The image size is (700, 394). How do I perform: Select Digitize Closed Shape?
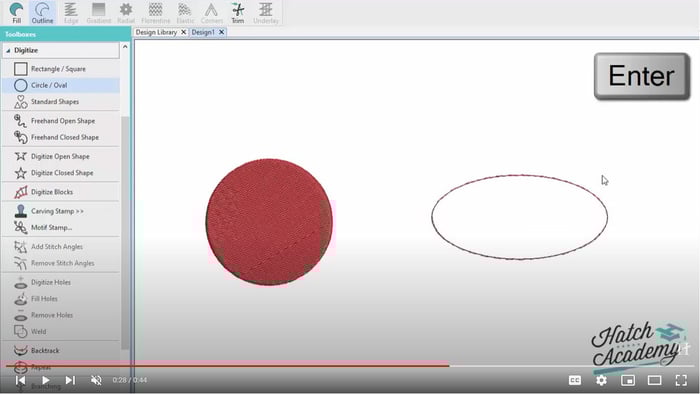[61, 173]
